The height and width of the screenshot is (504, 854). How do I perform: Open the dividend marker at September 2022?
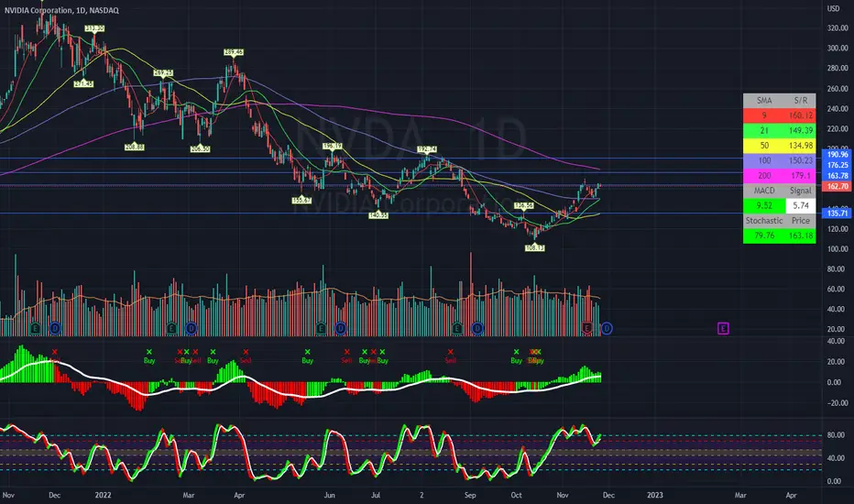(477, 328)
